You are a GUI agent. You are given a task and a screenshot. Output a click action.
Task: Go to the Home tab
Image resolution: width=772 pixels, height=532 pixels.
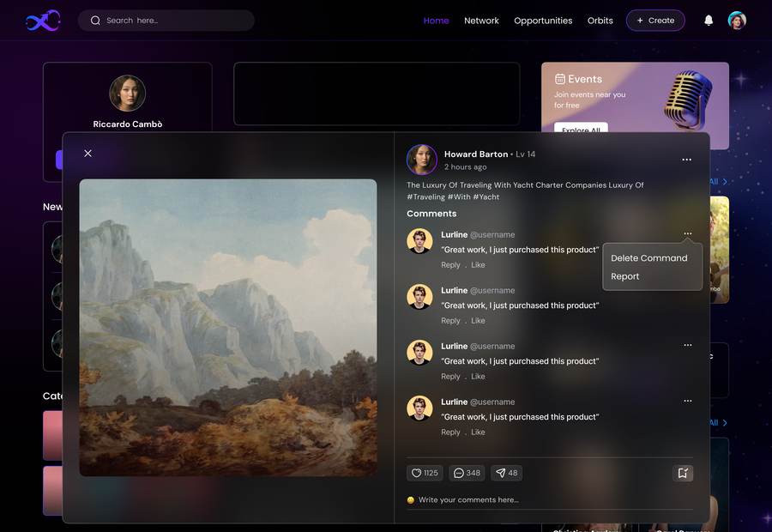pyautogui.click(x=437, y=21)
